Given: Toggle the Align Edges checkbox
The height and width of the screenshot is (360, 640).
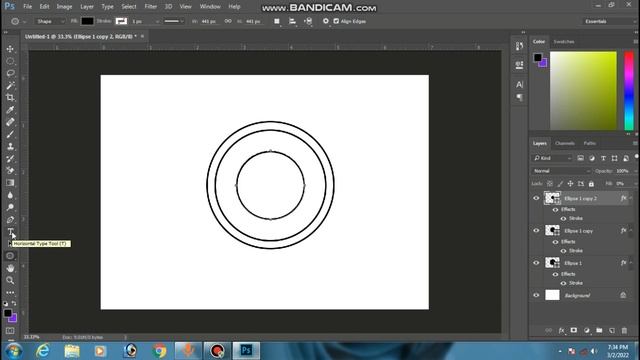Looking at the screenshot, I should 336,21.
